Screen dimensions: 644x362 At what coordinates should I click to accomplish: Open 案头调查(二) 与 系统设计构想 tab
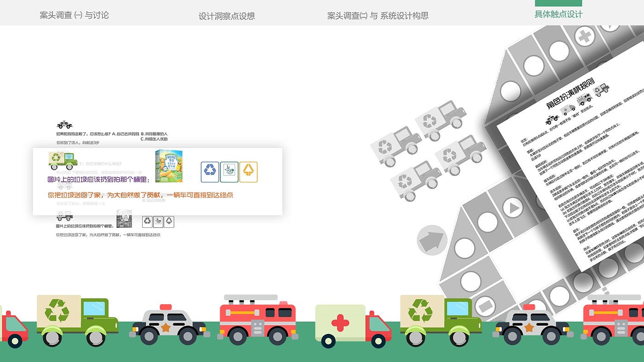click(x=378, y=16)
